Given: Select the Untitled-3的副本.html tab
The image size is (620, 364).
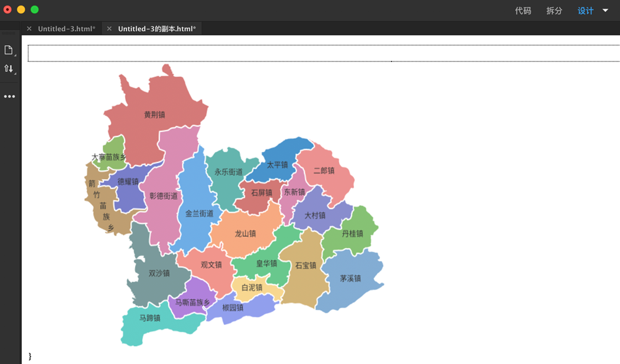Looking at the screenshot, I should [x=157, y=29].
